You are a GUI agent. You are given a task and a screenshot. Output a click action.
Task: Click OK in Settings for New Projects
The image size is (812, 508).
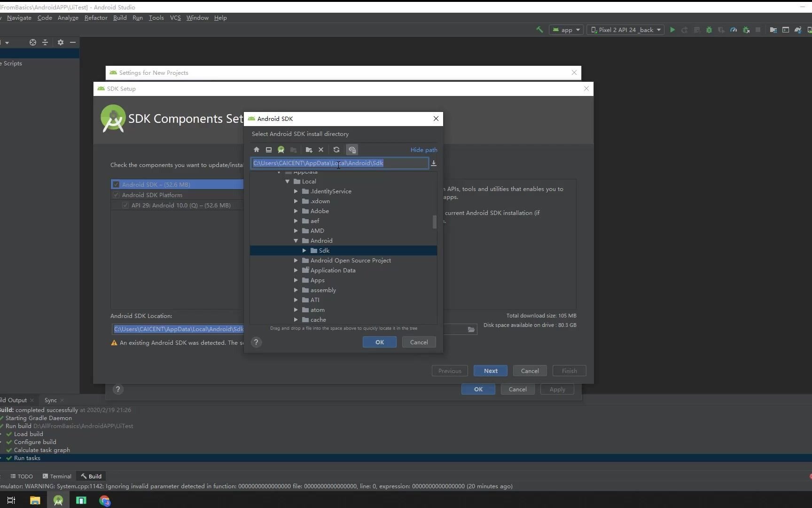tap(478, 389)
